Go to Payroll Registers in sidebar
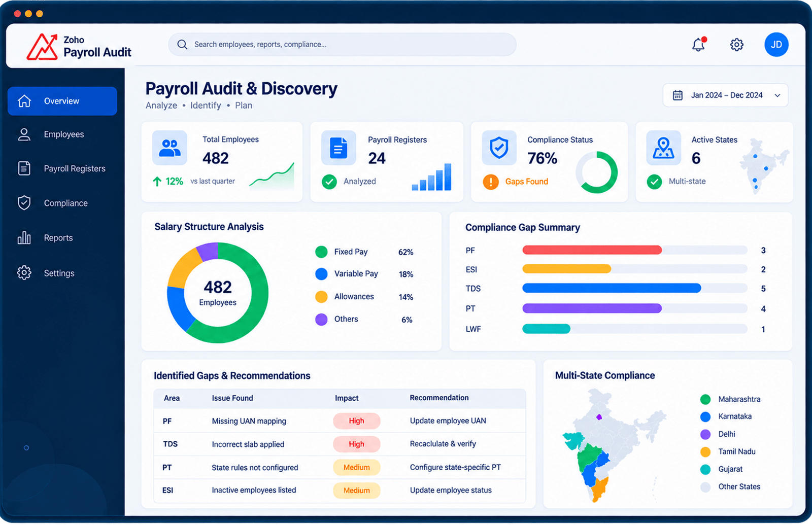 point(62,168)
